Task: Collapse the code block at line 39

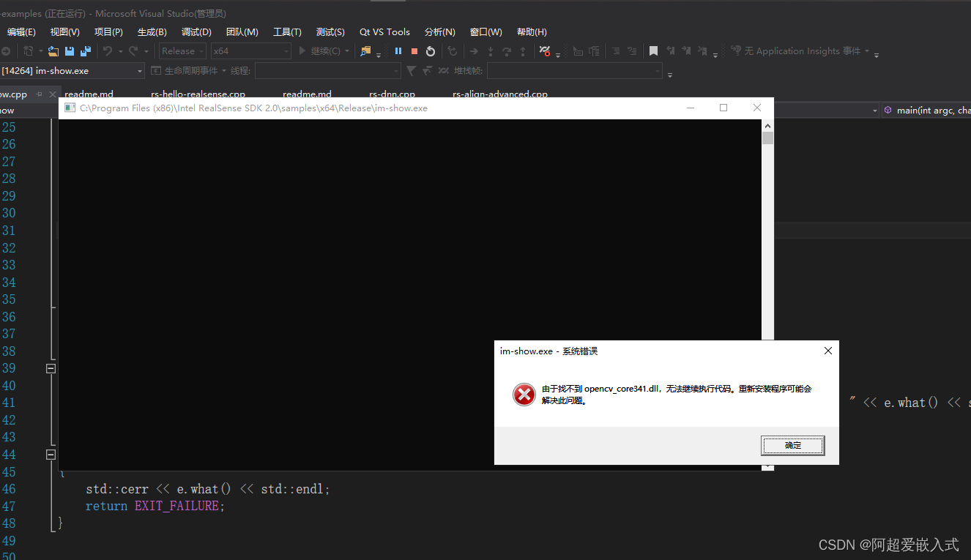Action: pyautogui.click(x=51, y=368)
